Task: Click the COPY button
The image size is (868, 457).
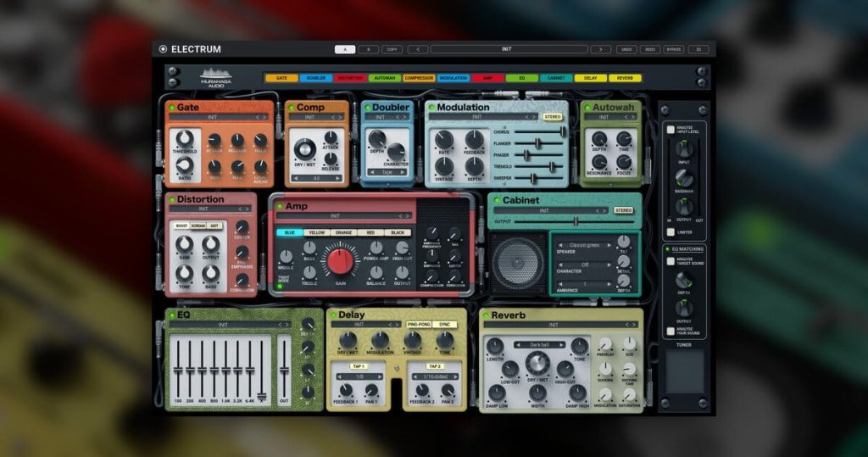Action: coord(392,49)
